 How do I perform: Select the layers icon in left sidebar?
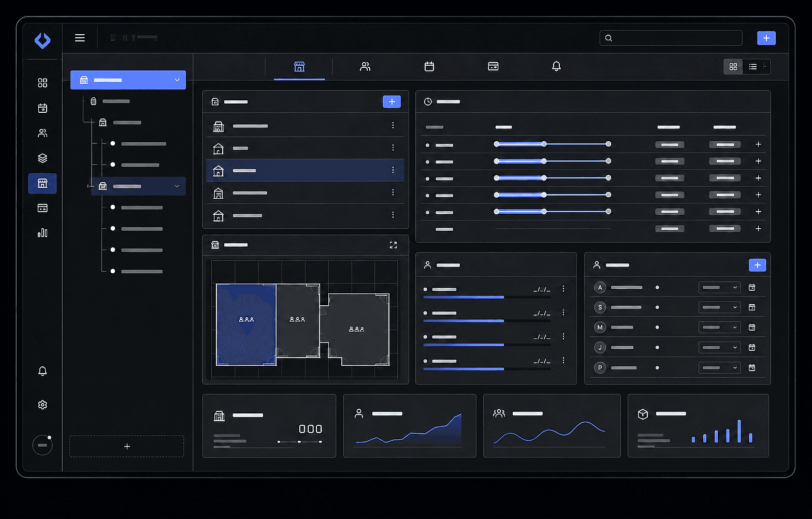click(42, 158)
